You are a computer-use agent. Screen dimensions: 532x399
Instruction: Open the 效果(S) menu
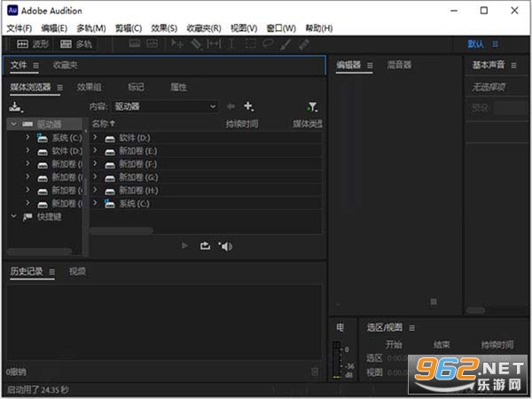point(164,28)
